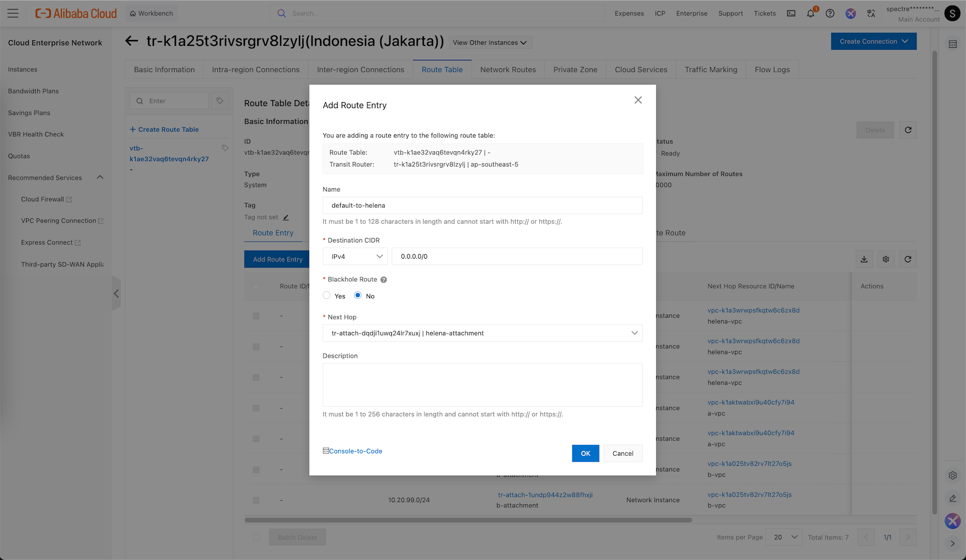Click the help question mark icon
Viewport: 966px width, 560px height.
(x=830, y=14)
